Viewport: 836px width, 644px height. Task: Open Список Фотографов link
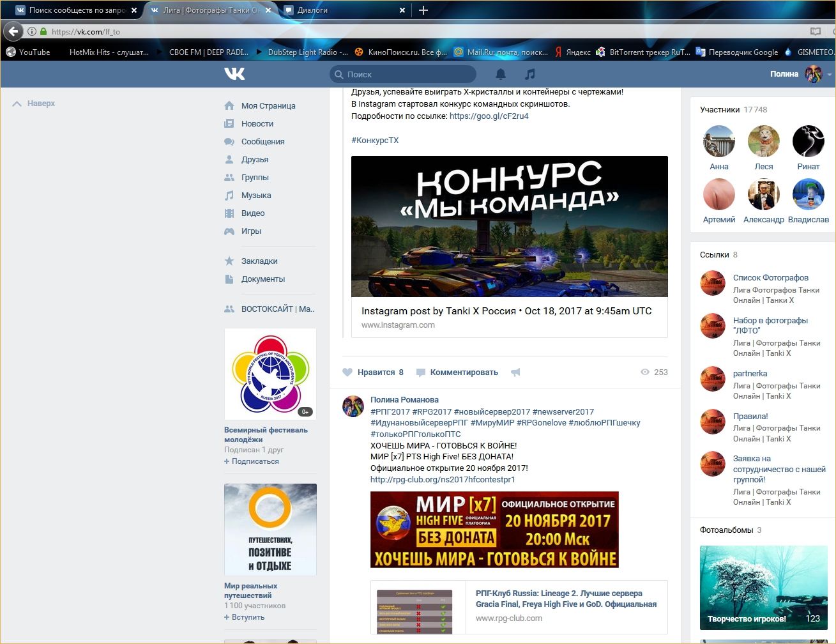771,278
